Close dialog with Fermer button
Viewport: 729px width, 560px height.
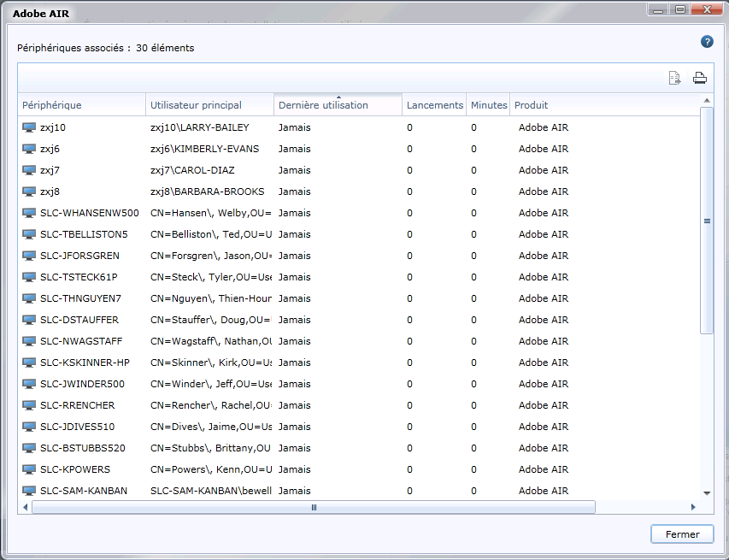point(682,534)
